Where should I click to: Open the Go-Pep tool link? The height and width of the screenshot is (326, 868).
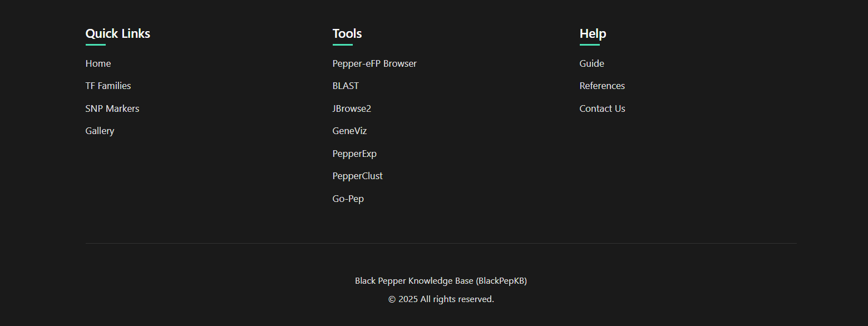348,199
